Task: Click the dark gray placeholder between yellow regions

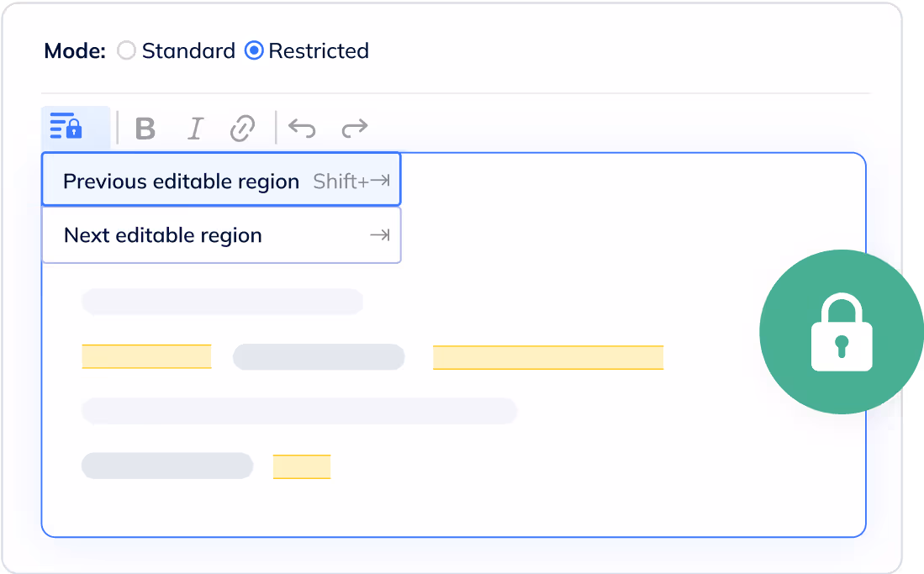Action: pyautogui.click(x=319, y=357)
